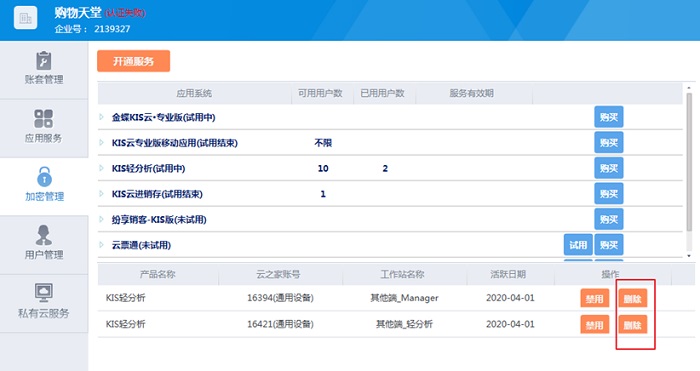Screen dimensions: 700x371
Task: Expand the 金蝶KIS云·专业版 row
Action: point(101,117)
